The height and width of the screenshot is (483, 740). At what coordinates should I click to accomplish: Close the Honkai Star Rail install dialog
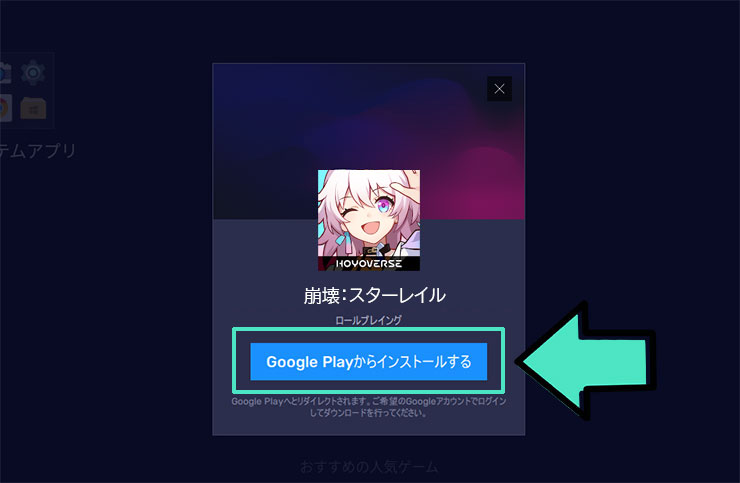tap(499, 89)
